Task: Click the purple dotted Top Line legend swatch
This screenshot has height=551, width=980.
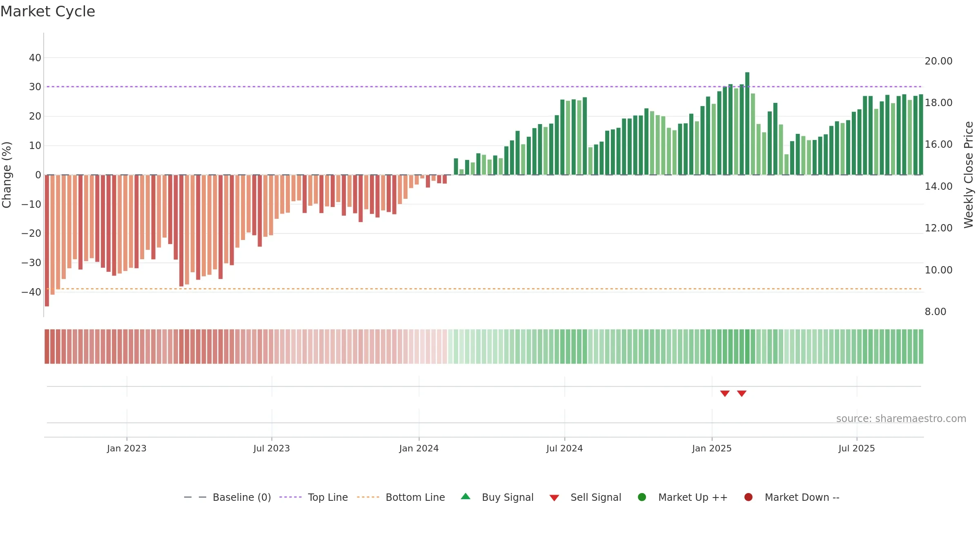Action: coord(290,497)
